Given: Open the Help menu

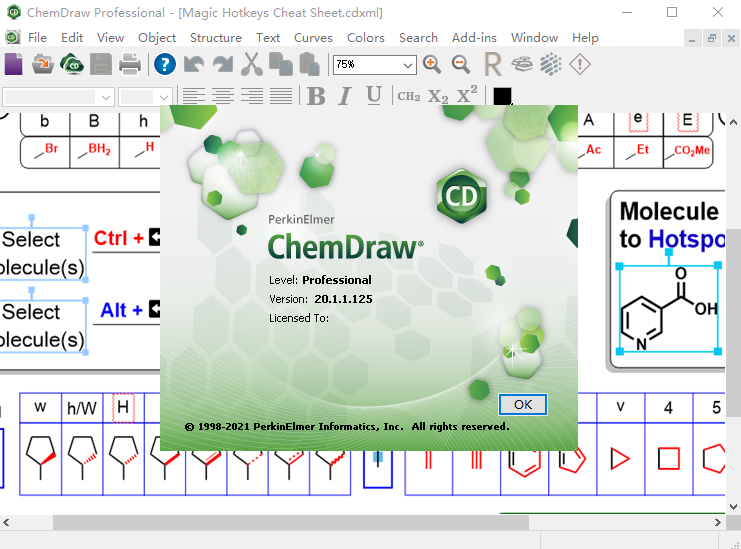Looking at the screenshot, I should tap(585, 38).
